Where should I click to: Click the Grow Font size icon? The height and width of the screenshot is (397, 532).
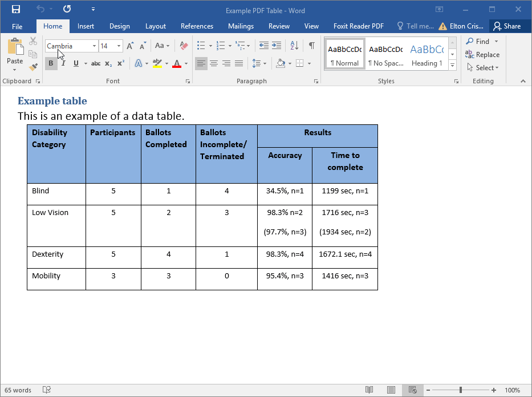(x=130, y=46)
